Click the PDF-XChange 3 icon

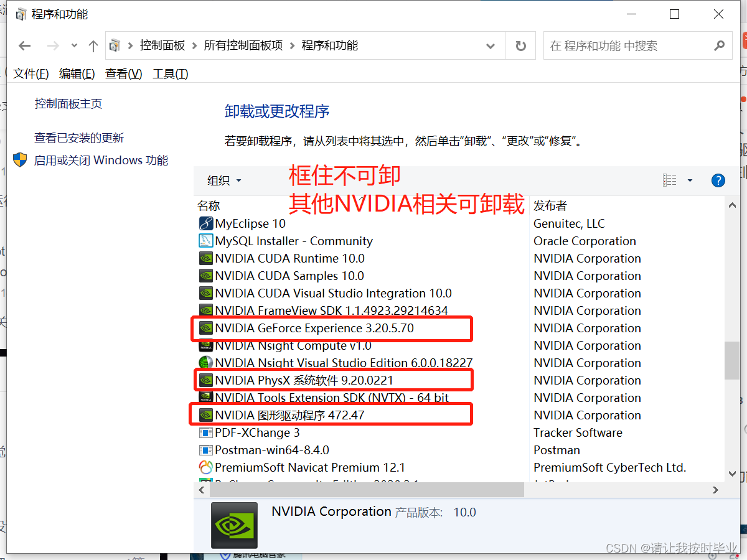pyautogui.click(x=206, y=432)
